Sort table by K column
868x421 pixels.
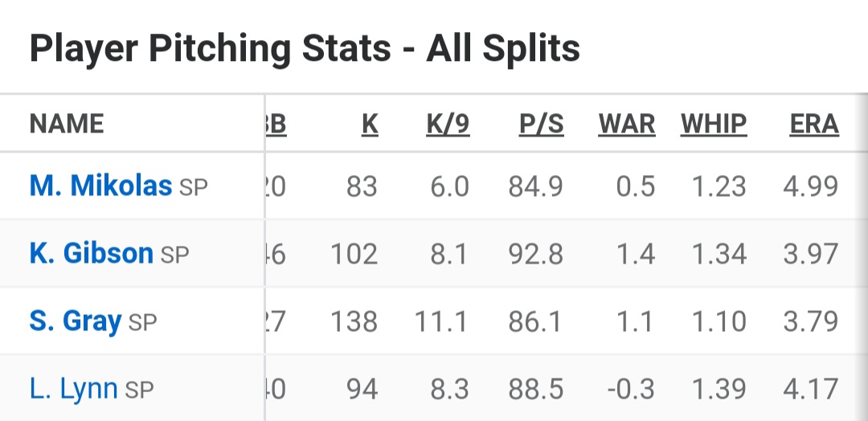pyautogui.click(x=369, y=125)
